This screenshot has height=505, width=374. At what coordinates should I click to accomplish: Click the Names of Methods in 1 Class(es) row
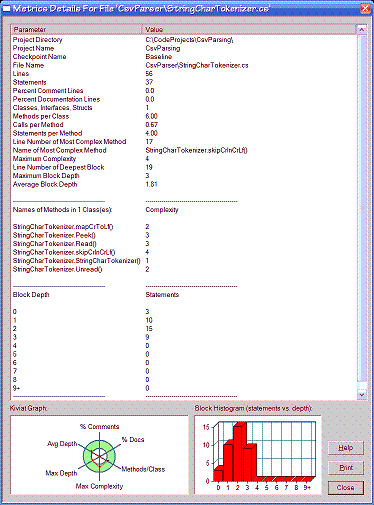click(184, 210)
